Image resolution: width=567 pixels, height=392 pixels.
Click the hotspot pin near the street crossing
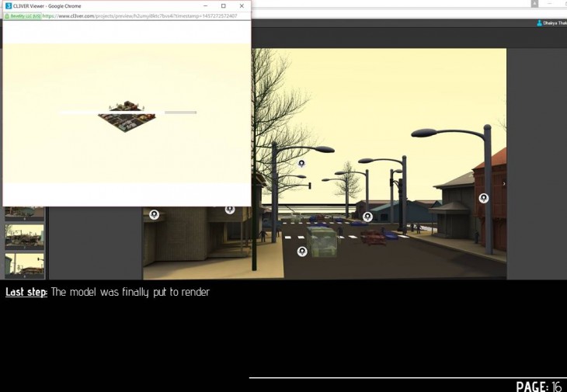pyautogui.click(x=367, y=217)
